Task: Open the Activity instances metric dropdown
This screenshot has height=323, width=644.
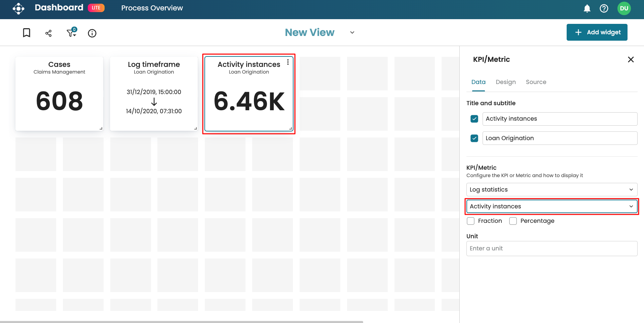Action: 552,206
